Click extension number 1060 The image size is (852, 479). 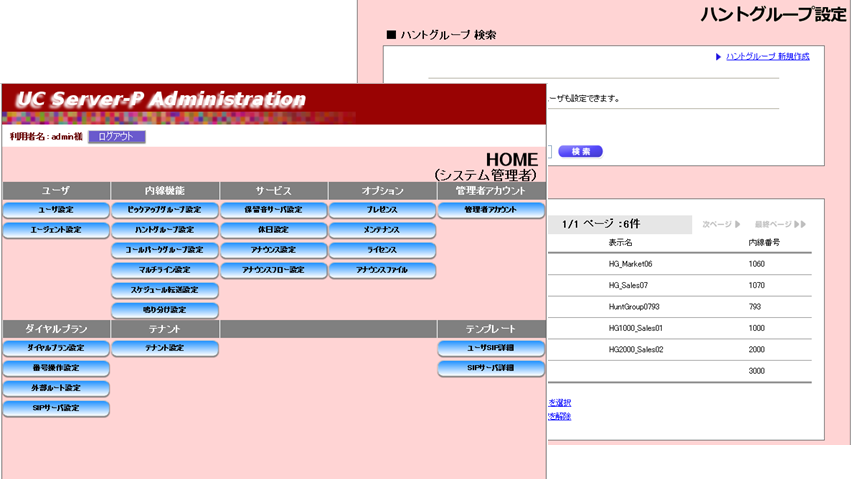pyautogui.click(x=756, y=264)
